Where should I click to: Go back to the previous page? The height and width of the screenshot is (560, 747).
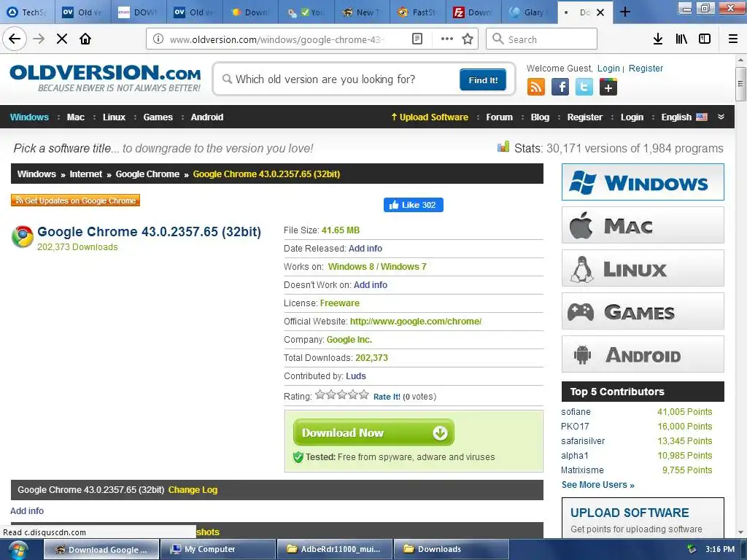click(x=15, y=39)
